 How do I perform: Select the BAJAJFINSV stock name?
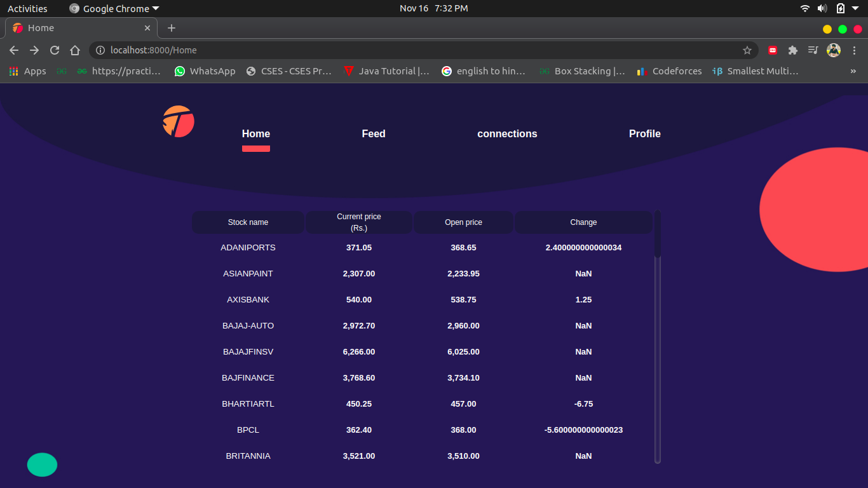click(248, 351)
